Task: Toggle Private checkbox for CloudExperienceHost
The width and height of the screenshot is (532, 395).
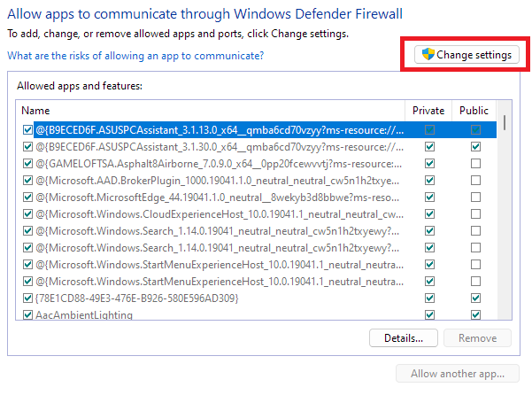Action: coord(429,213)
